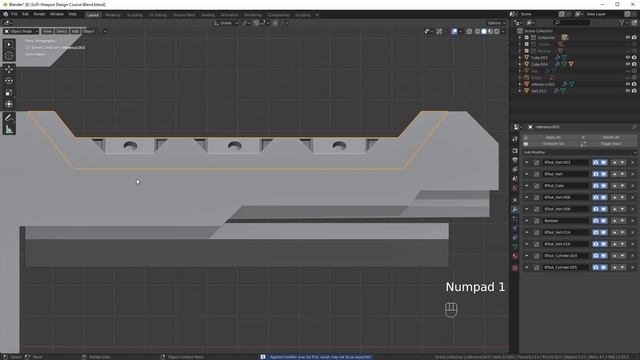Open the Window menu

(57, 14)
